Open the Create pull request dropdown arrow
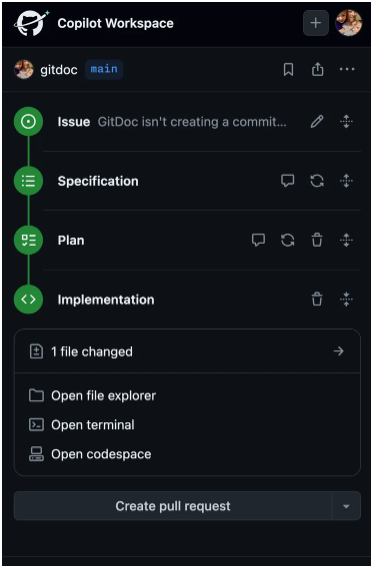The width and height of the screenshot is (371, 566). click(346, 506)
